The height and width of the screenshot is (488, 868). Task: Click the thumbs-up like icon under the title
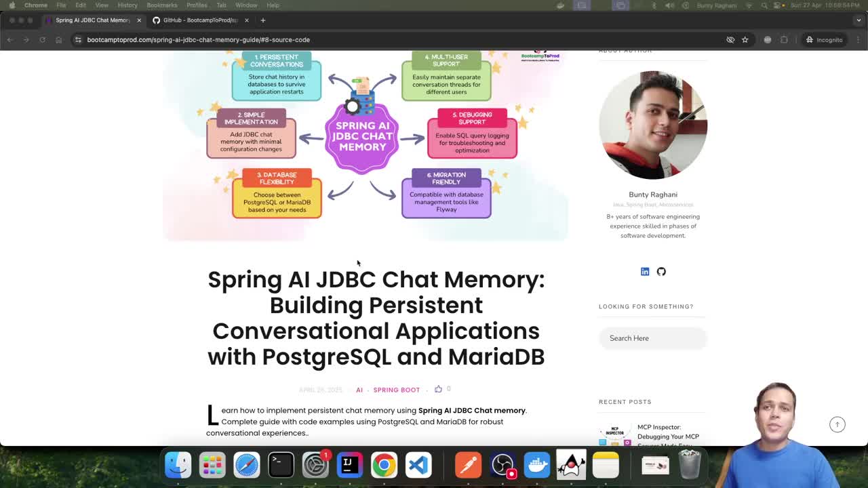pyautogui.click(x=438, y=389)
